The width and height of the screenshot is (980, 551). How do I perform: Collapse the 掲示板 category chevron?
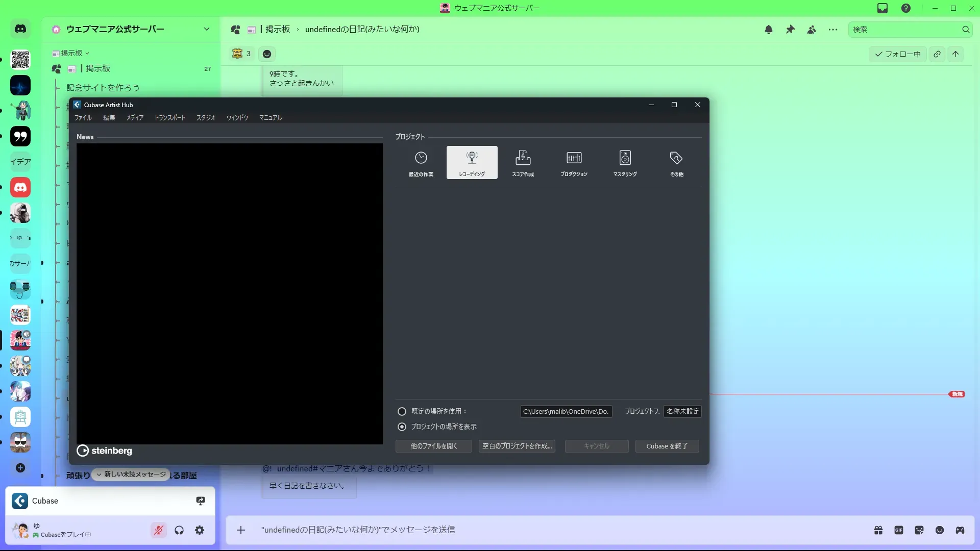point(87,53)
